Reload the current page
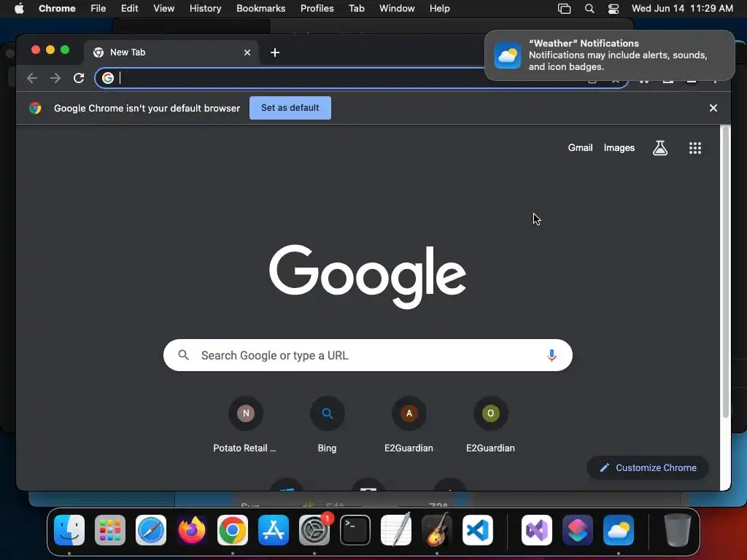This screenshot has height=560, width=747. point(79,78)
